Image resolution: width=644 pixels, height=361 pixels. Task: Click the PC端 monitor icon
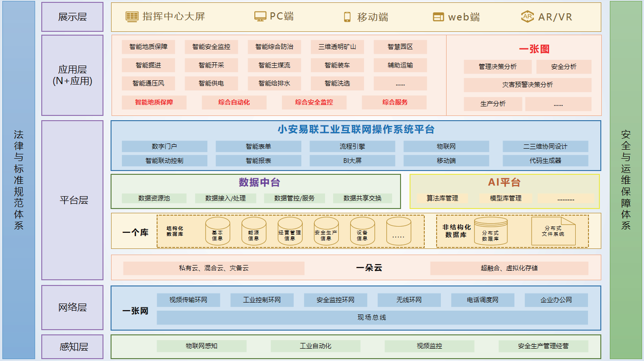tap(260, 17)
